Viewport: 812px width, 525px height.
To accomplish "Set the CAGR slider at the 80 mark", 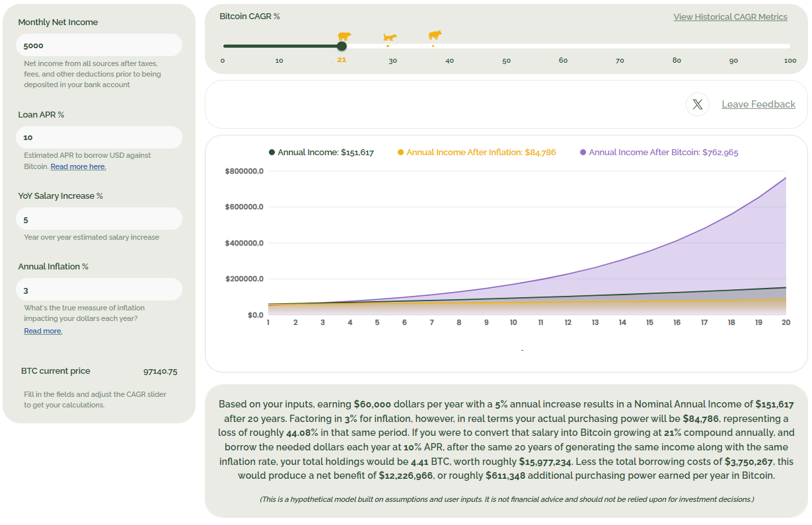I will 677,46.
